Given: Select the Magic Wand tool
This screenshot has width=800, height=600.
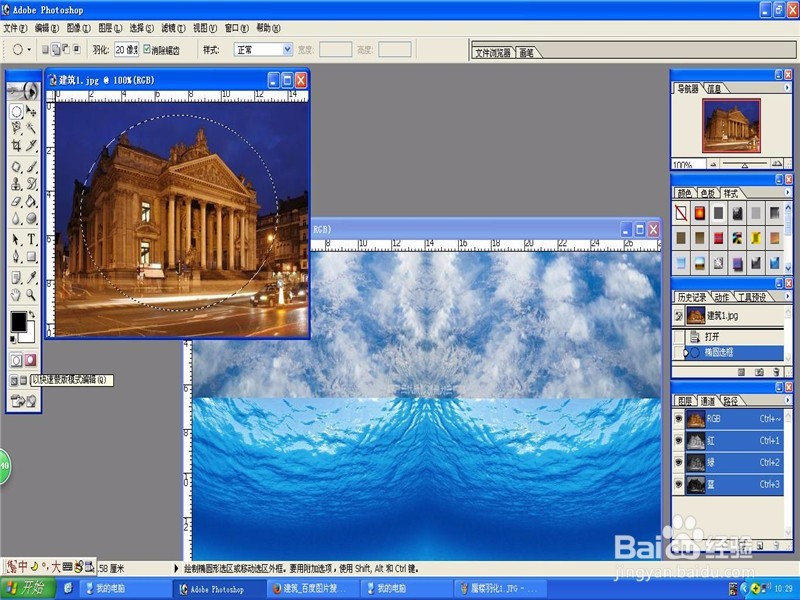Looking at the screenshot, I should pos(31,128).
